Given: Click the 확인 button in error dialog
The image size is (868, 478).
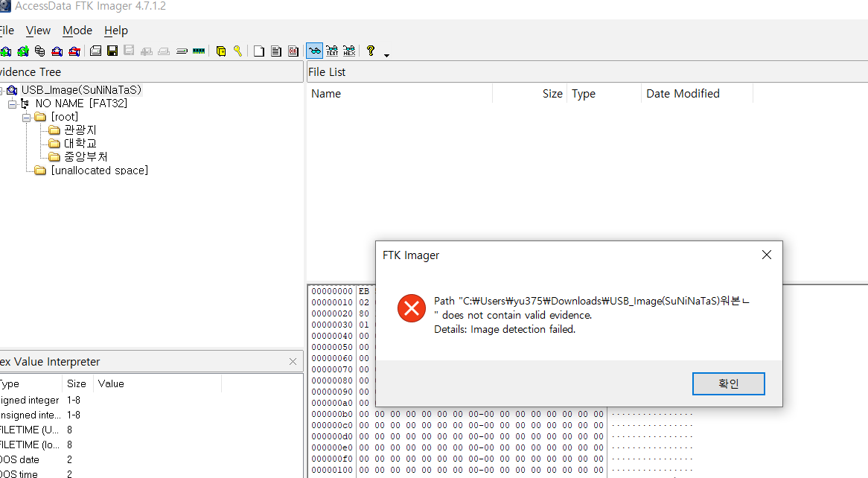Looking at the screenshot, I should (x=729, y=383).
